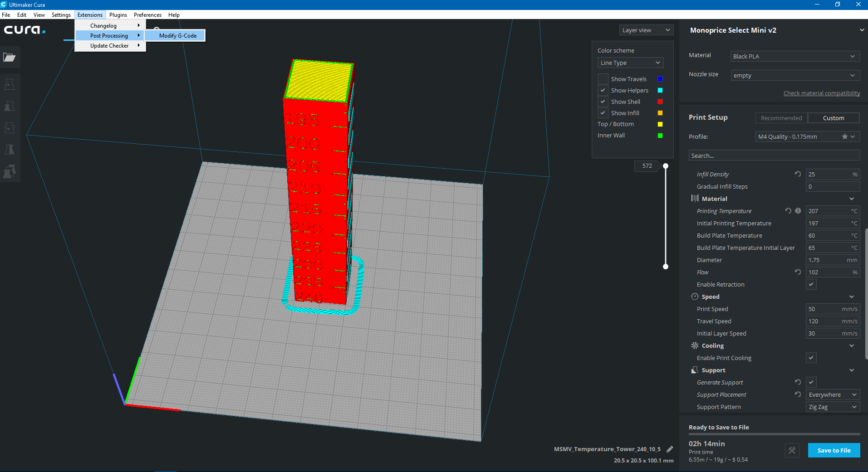This screenshot has width=868, height=472.
Task: Click the Cooling category fan icon
Action: [x=695, y=345]
